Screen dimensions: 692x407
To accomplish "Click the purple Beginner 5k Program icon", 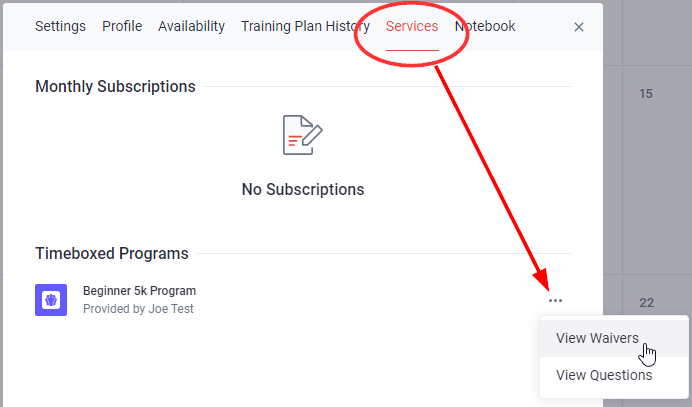I will (x=51, y=300).
